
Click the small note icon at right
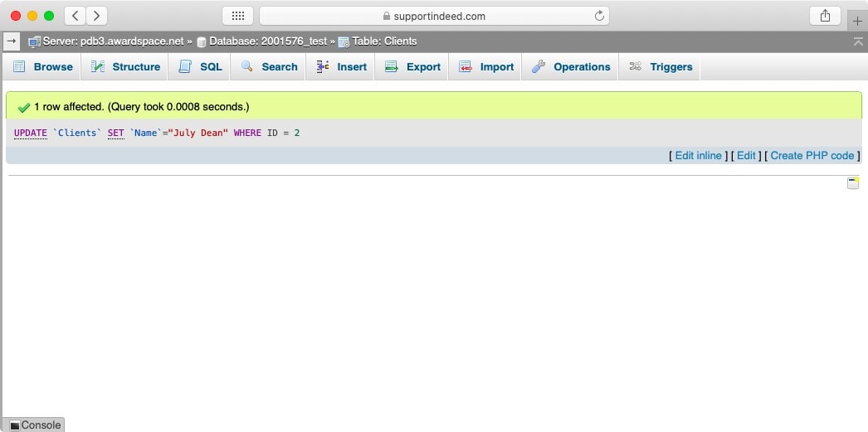(853, 183)
